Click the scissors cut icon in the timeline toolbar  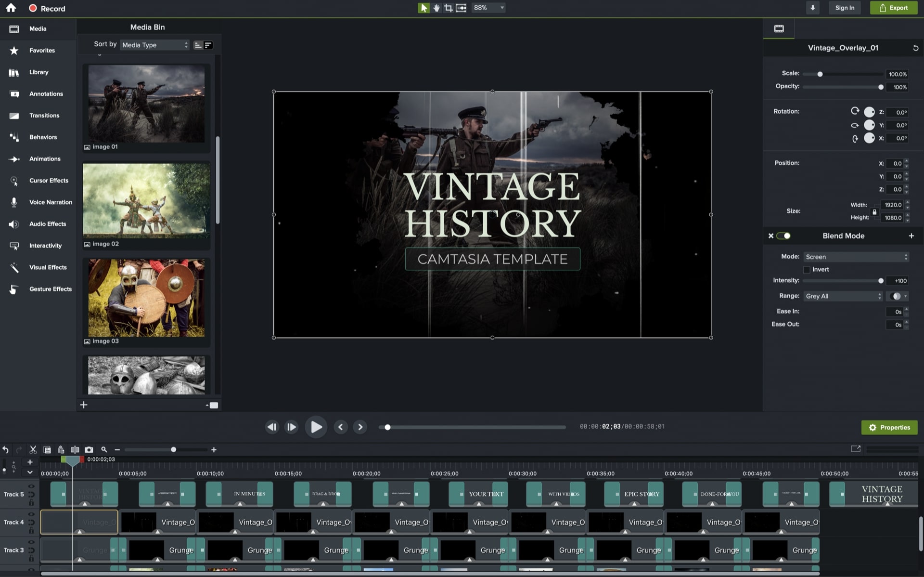click(x=33, y=449)
